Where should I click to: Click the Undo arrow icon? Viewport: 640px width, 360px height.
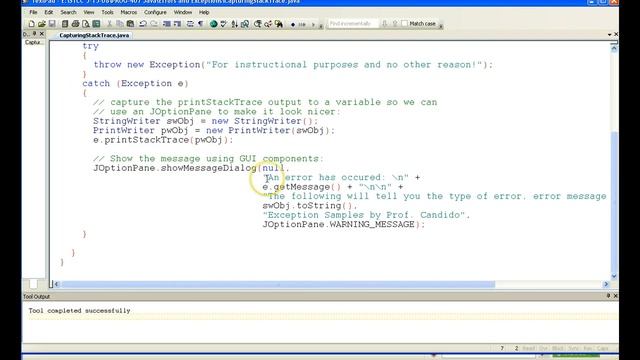[143, 24]
